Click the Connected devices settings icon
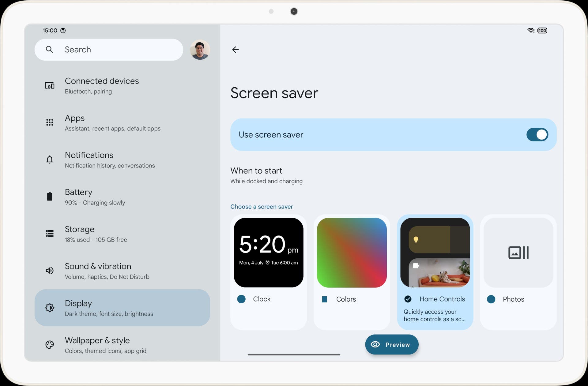 tap(49, 85)
